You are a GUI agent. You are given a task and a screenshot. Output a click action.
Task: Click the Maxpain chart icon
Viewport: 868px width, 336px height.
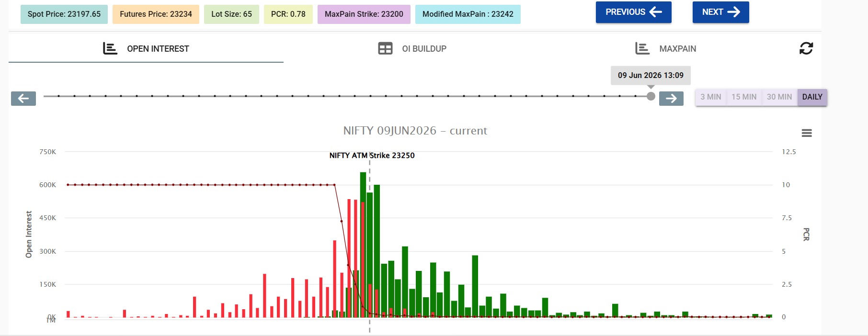click(x=642, y=48)
